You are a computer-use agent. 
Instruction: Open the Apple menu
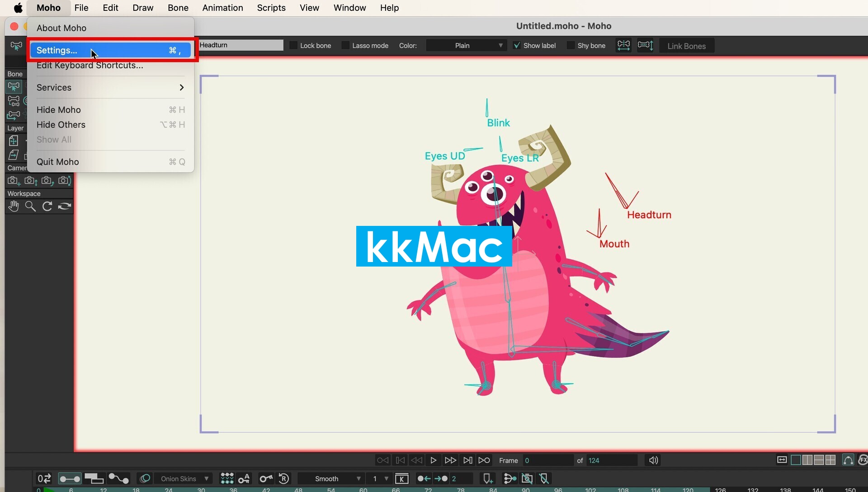18,8
